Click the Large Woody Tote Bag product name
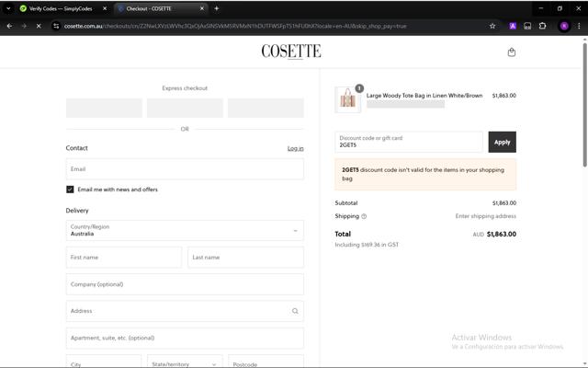The width and height of the screenshot is (588, 368). coord(424,96)
